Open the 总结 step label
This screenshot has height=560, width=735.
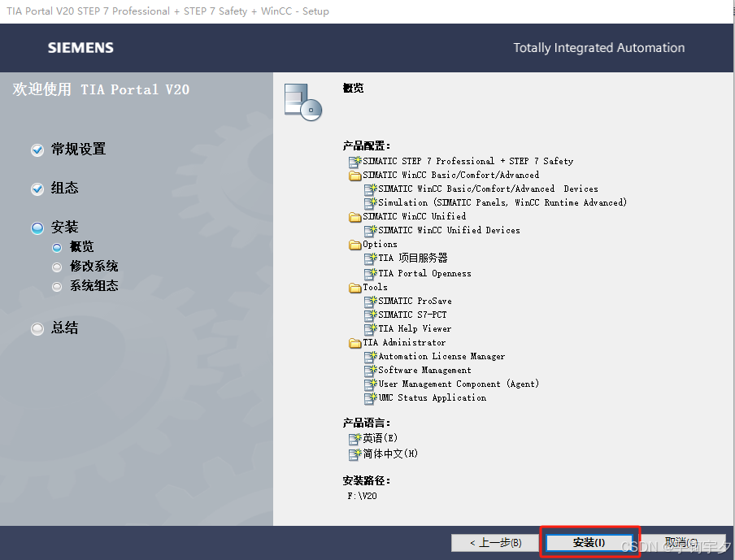(x=65, y=328)
